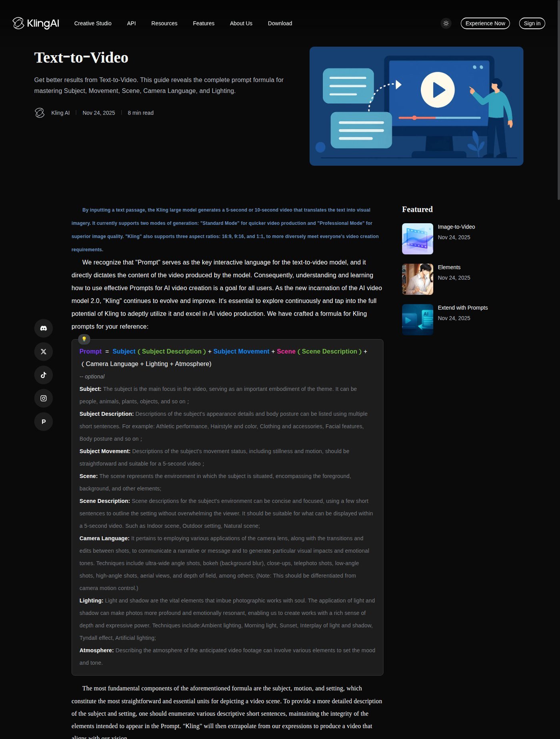Screen dimensions: 560x739
Task: Open the Creative Studio menu
Action: [x=93, y=23]
